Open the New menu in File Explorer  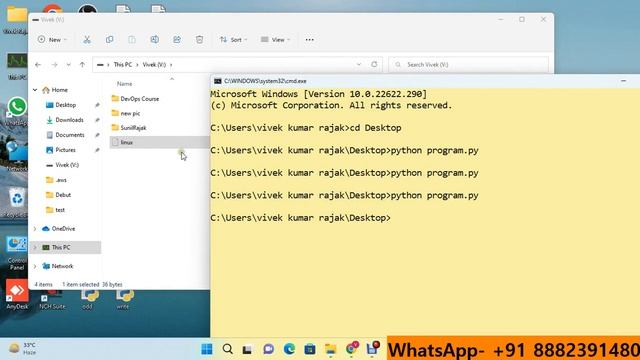(52, 40)
